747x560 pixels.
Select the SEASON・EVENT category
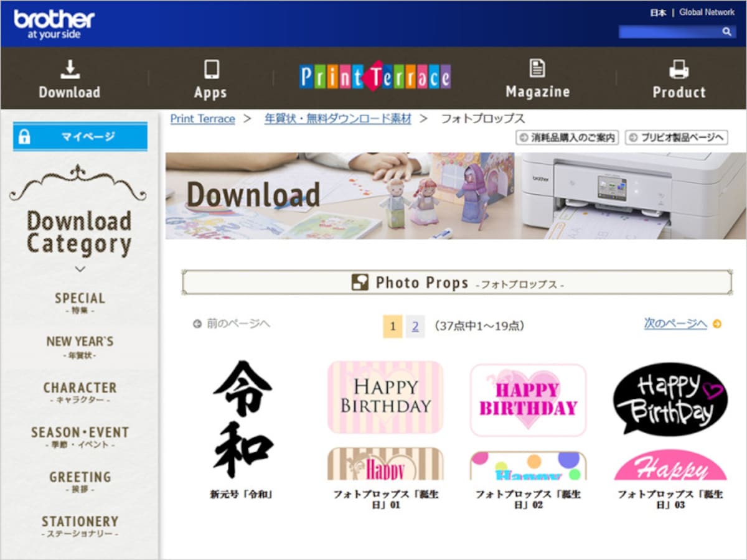coord(80,437)
